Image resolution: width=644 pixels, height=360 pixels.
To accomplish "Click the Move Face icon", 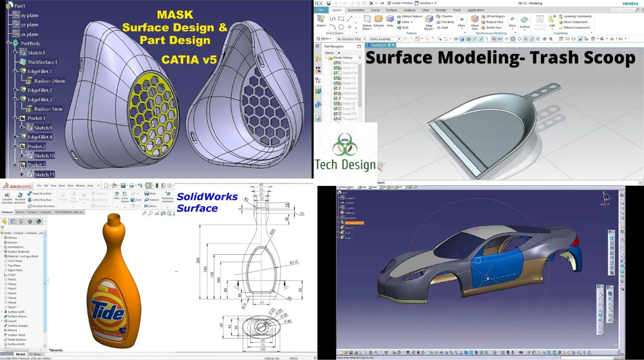I will tap(475, 21).
